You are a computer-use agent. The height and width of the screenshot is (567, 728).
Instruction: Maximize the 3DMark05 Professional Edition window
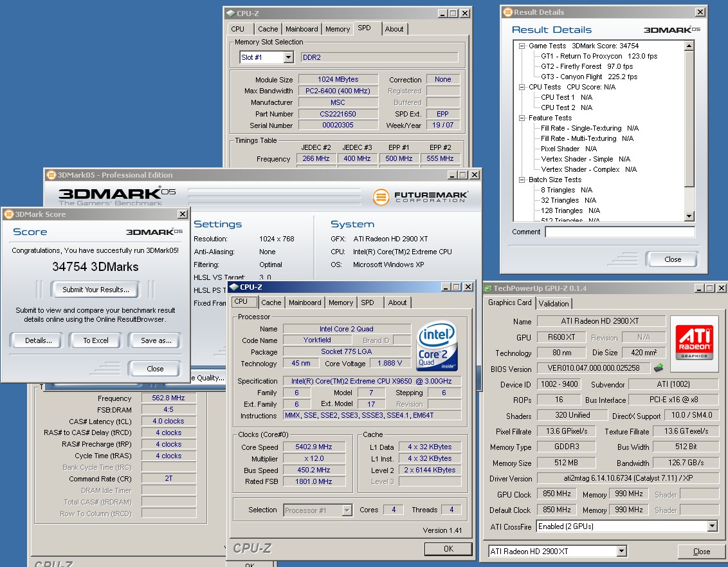tap(463, 175)
